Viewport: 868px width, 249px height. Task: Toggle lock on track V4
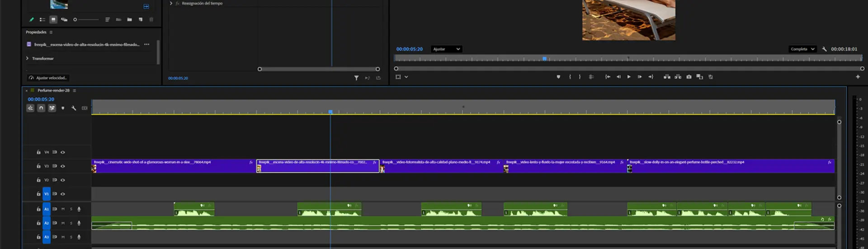point(38,152)
